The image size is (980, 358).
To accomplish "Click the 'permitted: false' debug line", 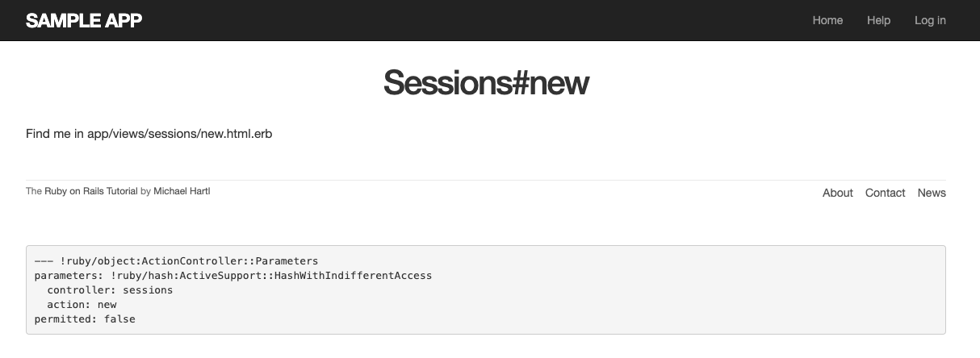I will 85,318.
